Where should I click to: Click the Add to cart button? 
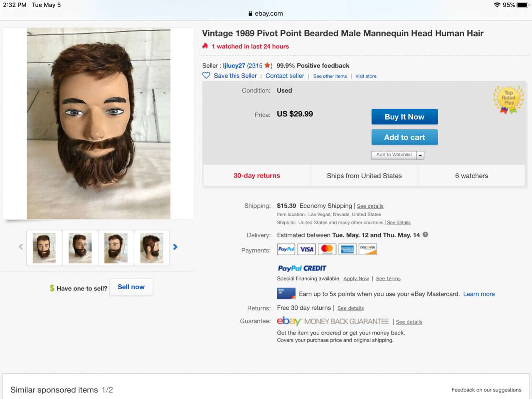click(x=404, y=137)
